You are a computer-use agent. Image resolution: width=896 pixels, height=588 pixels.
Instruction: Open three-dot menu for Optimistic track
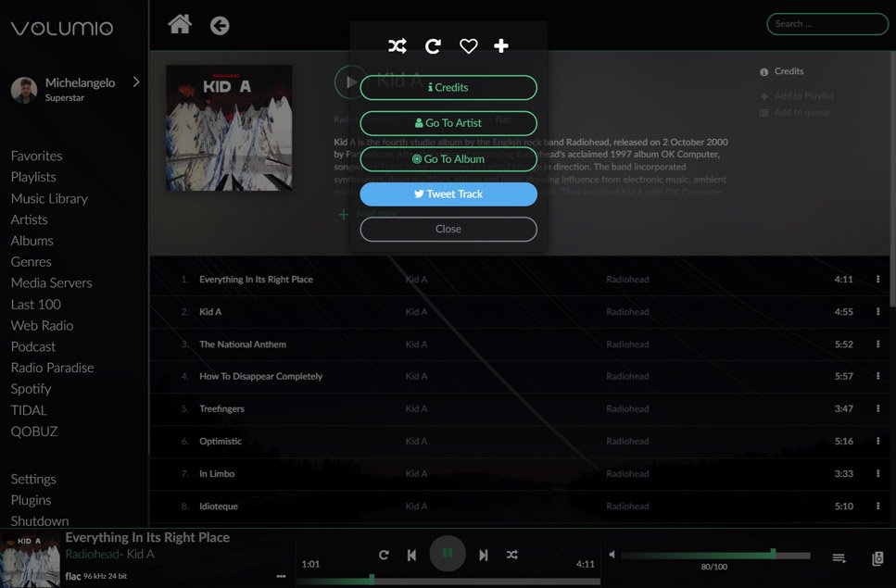pos(877,441)
